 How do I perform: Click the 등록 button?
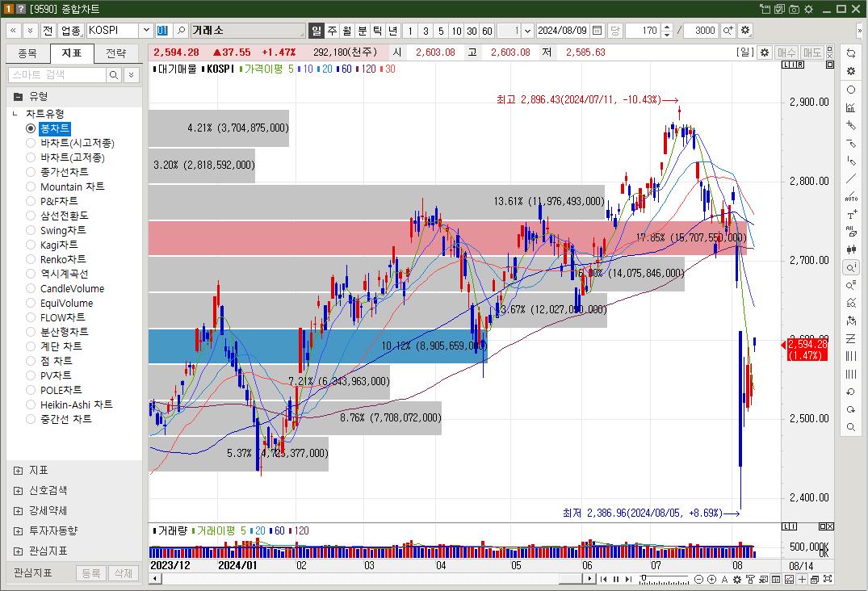(90, 573)
